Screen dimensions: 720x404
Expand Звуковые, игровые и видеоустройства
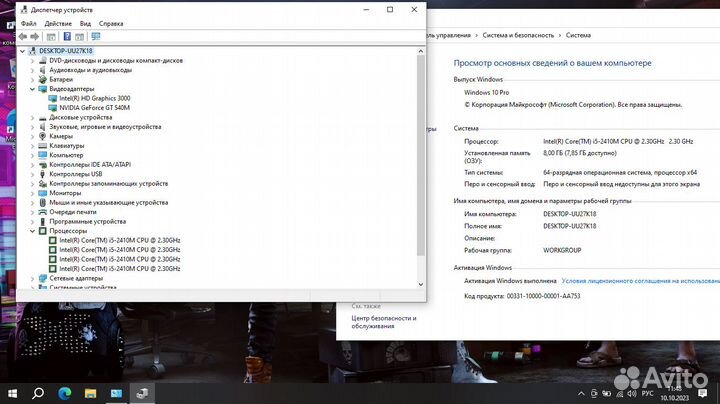[x=32, y=127]
